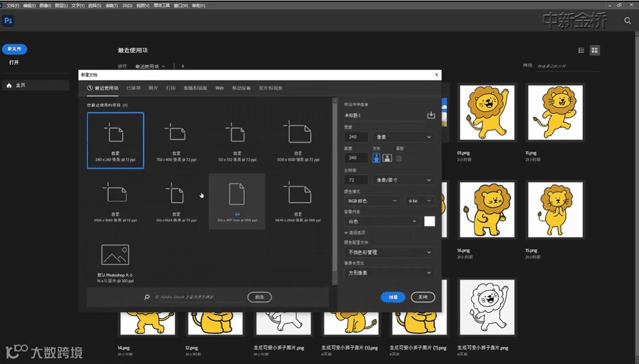Image resolution: width=639 pixels, height=364 pixels.
Task: Click the Ps logo icon
Action: coord(8,21)
